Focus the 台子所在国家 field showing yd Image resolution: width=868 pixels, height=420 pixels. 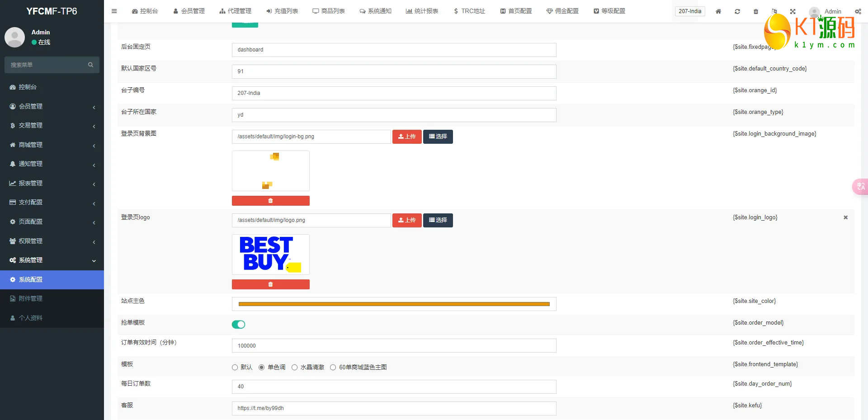coord(394,115)
